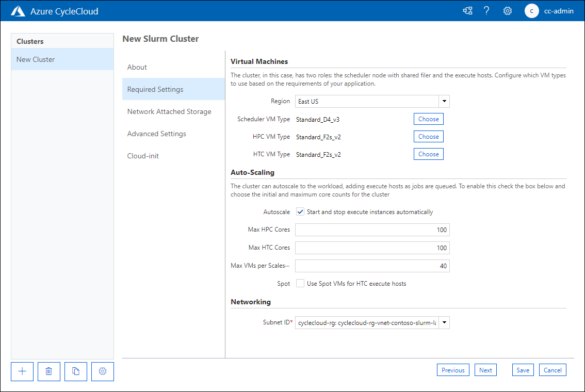Duplicate the cluster using the copy icon
Viewport: 585px width, 392px height.
pyautogui.click(x=75, y=371)
